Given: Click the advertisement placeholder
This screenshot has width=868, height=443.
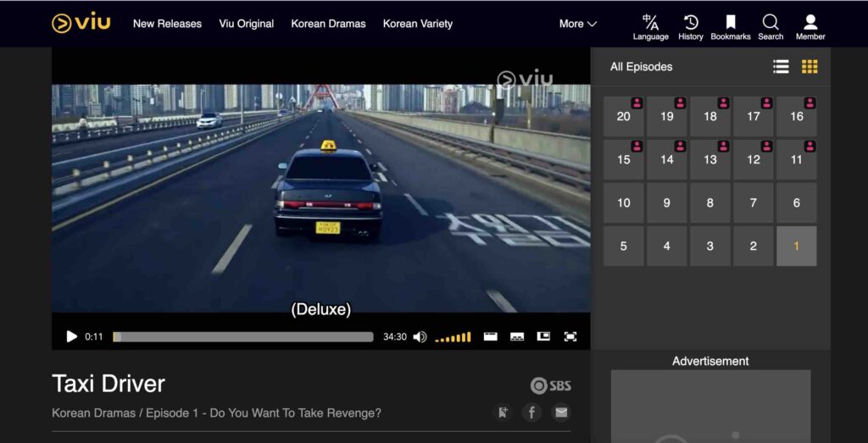Looking at the screenshot, I should [711, 407].
